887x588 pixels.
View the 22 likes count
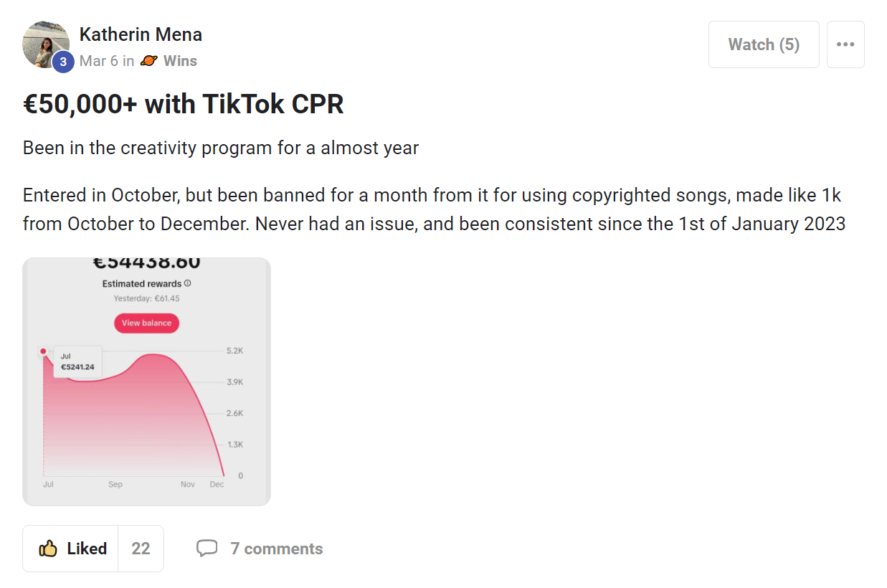(x=141, y=549)
